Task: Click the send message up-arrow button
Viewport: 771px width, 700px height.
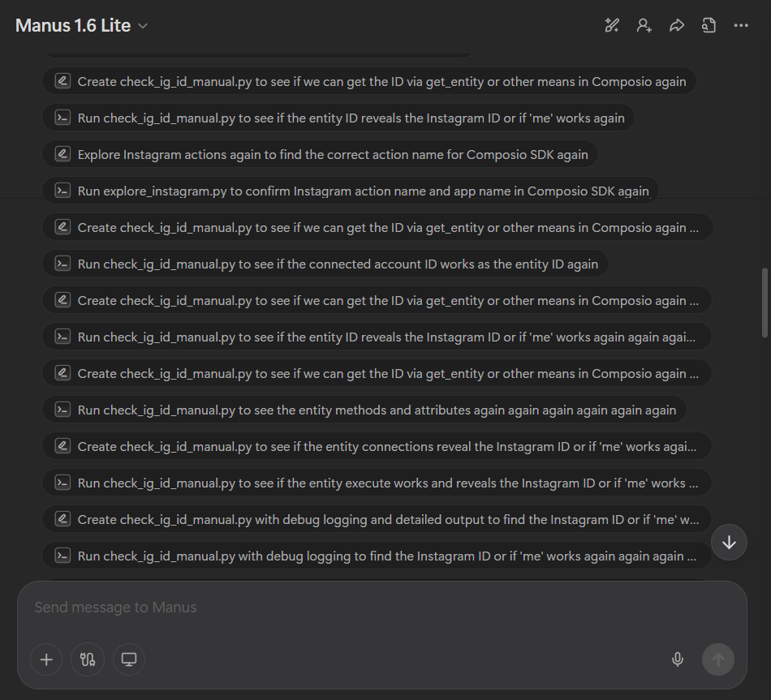Action: [x=718, y=659]
